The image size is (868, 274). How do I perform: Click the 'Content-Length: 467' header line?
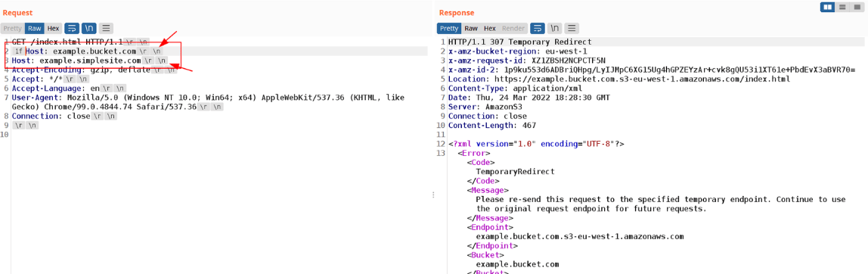coord(492,126)
